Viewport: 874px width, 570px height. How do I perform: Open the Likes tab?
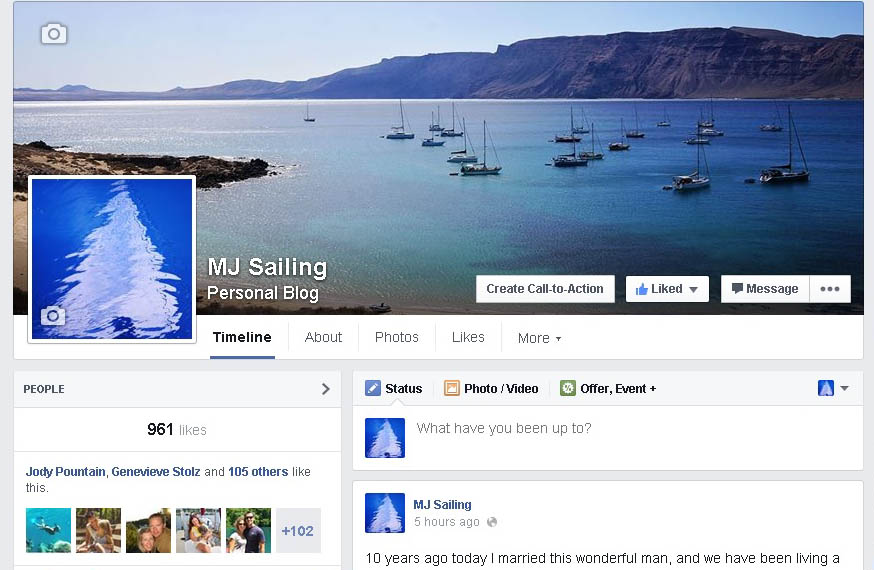[x=468, y=337]
